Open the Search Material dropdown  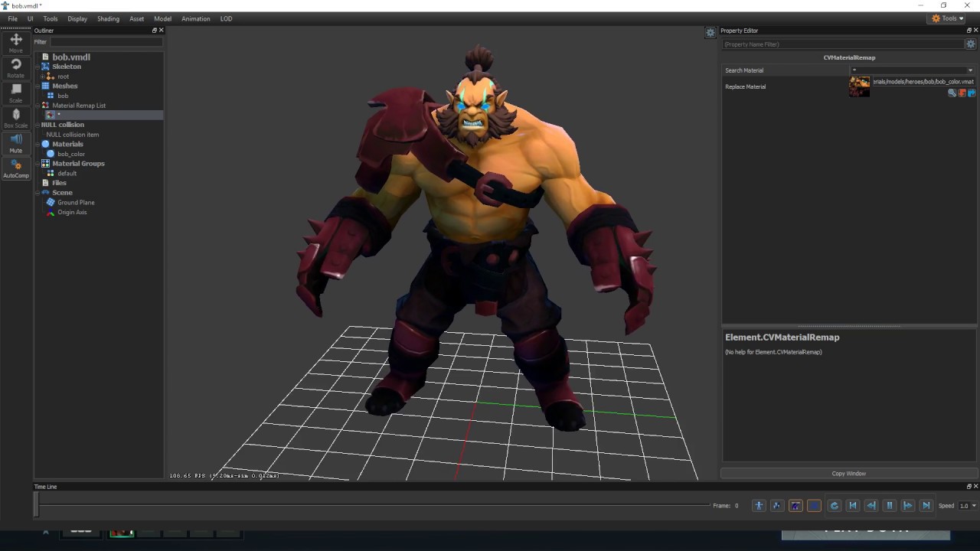913,70
